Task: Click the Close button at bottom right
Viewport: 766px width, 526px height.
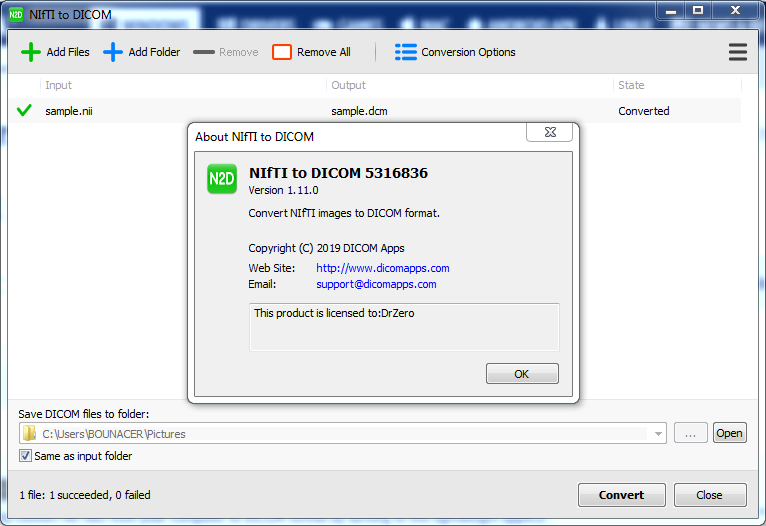Action: [x=710, y=495]
